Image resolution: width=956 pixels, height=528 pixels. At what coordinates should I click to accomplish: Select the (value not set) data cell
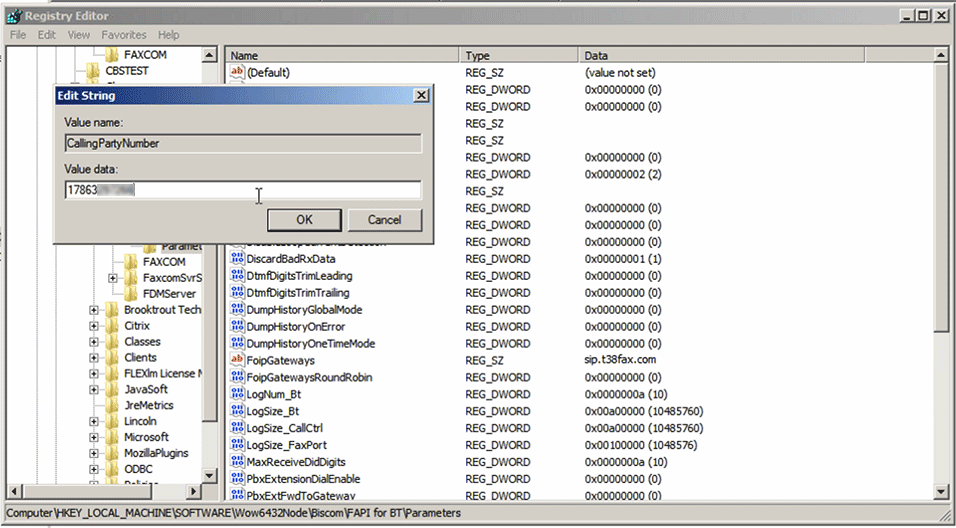click(620, 73)
